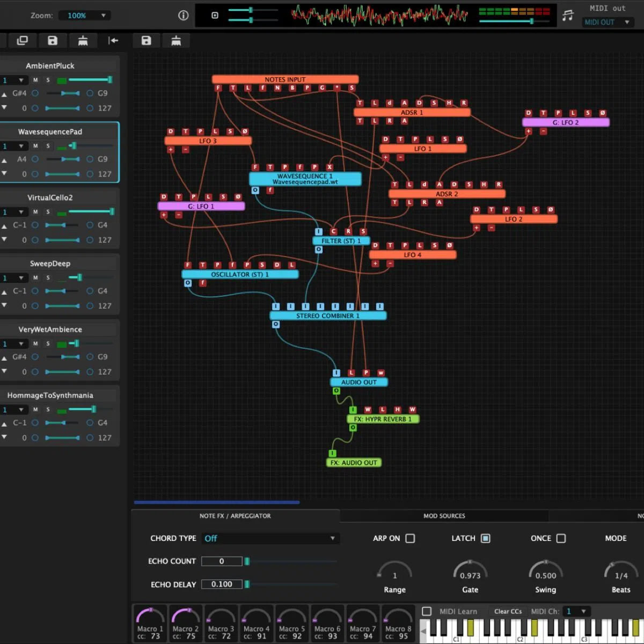Viewport: 644px width, 644px height.
Task: Open the CHORD TYPE dropdown
Action: [x=270, y=538]
